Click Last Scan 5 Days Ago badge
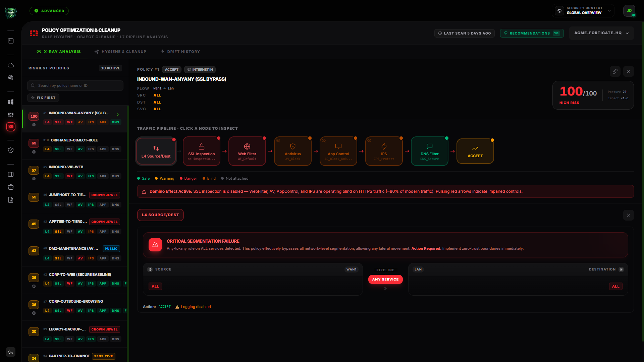This screenshot has height=362, width=644. tap(464, 33)
